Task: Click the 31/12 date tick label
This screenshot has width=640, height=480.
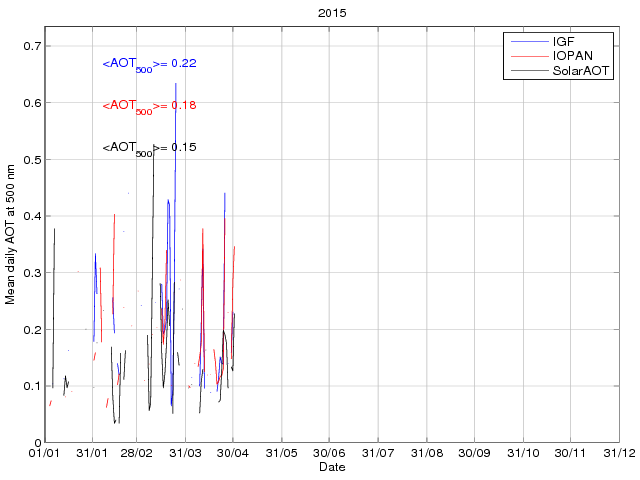Action: [x=619, y=454]
